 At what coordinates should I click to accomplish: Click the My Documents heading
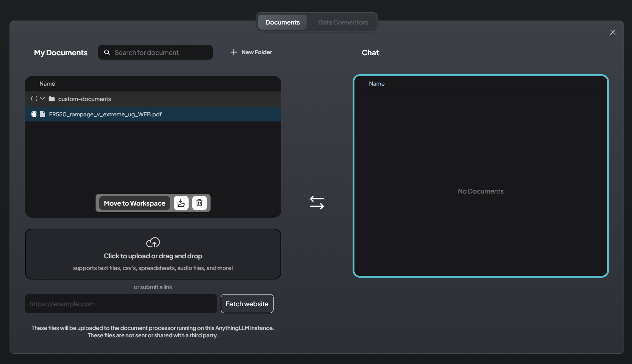point(61,53)
